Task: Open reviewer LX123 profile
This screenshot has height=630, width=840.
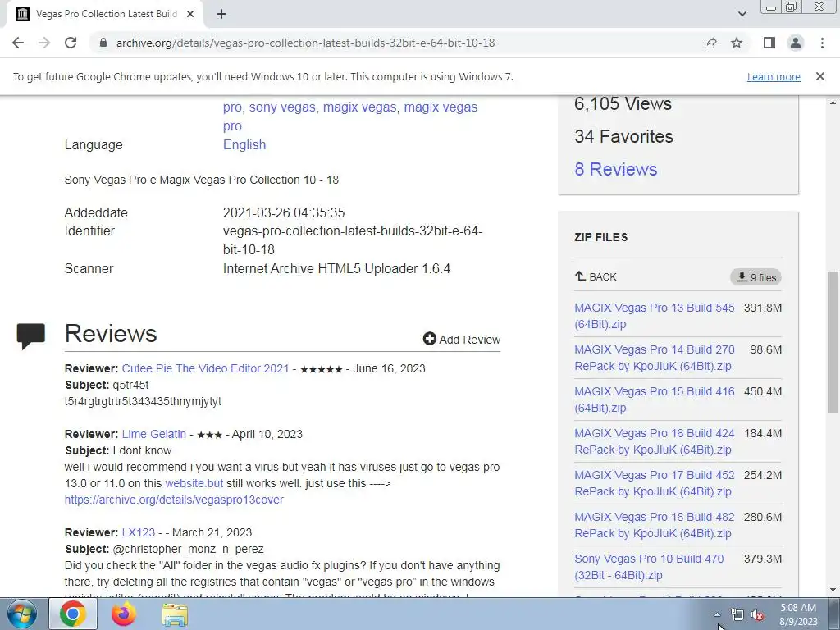Action: click(x=138, y=532)
